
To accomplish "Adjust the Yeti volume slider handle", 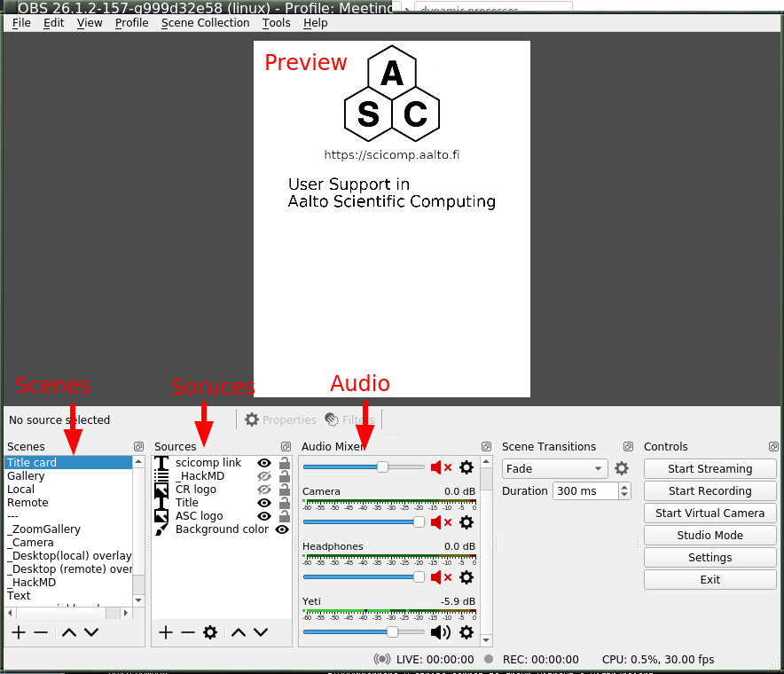I will 393,632.
